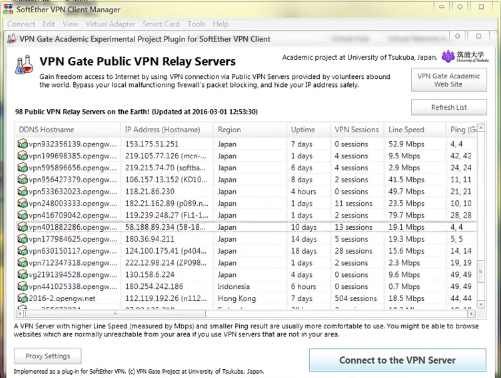Click the University of Tsukuba logo

[465, 56]
